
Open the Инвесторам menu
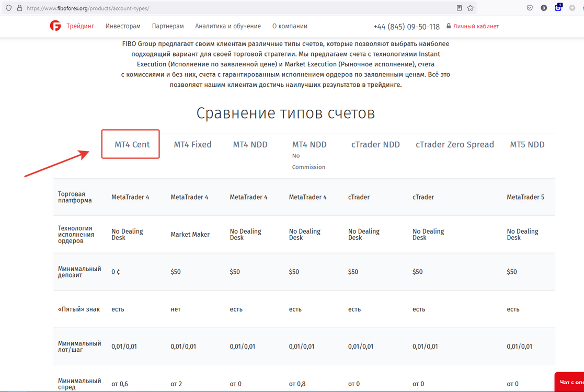point(123,26)
